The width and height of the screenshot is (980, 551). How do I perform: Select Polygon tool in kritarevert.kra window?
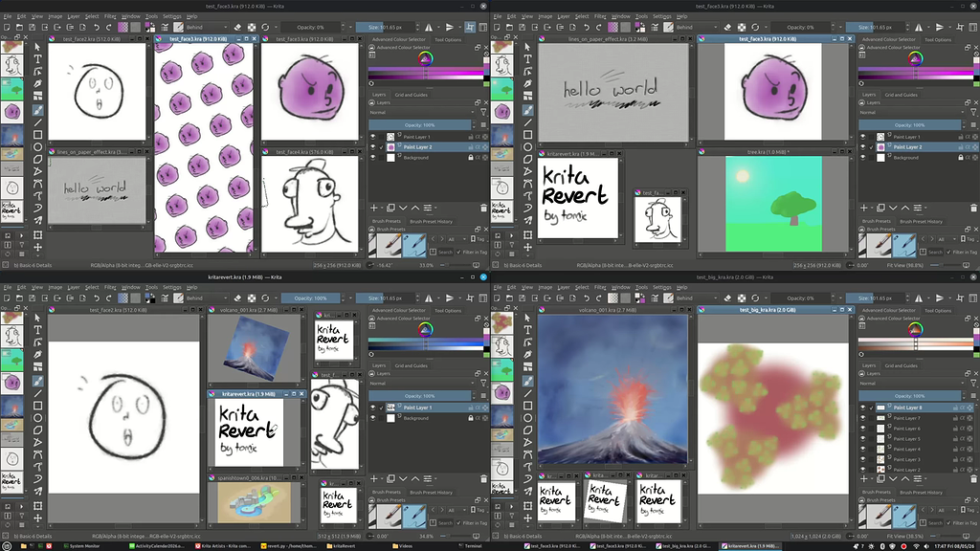tap(37, 430)
